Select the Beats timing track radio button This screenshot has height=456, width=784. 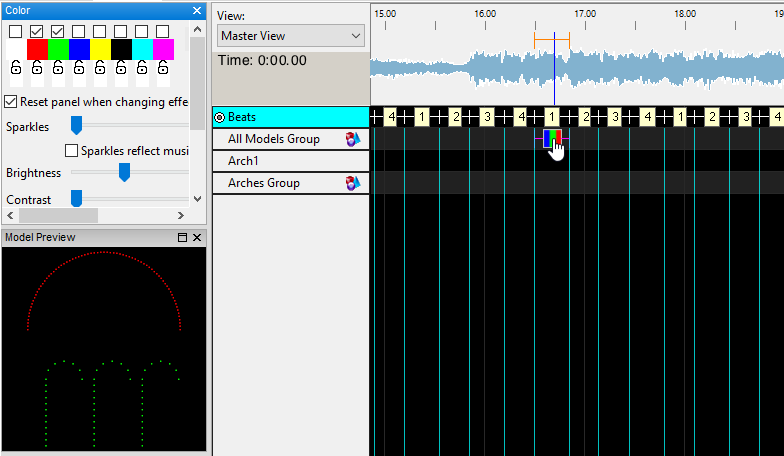click(x=220, y=117)
